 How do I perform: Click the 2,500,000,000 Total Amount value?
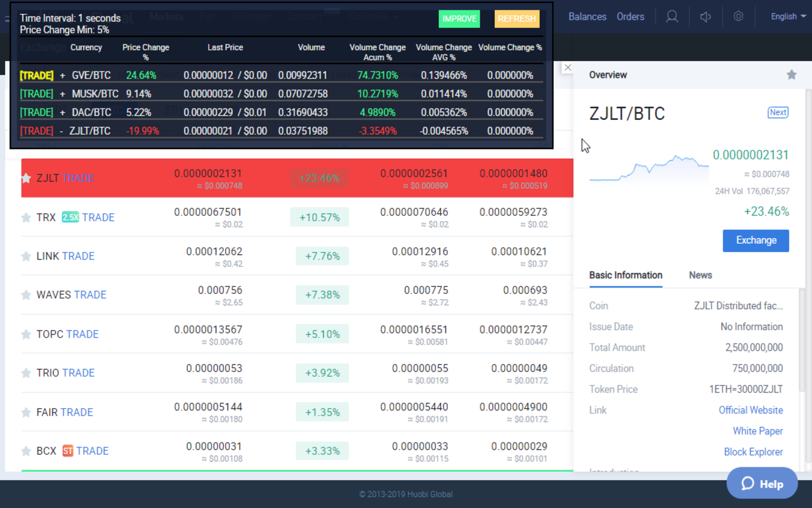coord(754,347)
